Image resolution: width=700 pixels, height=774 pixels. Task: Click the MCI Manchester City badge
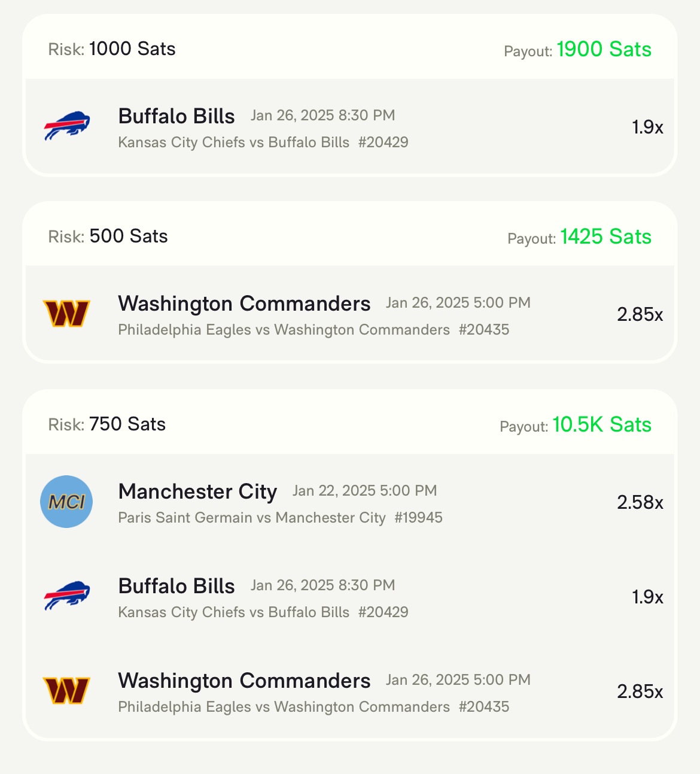(x=66, y=502)
